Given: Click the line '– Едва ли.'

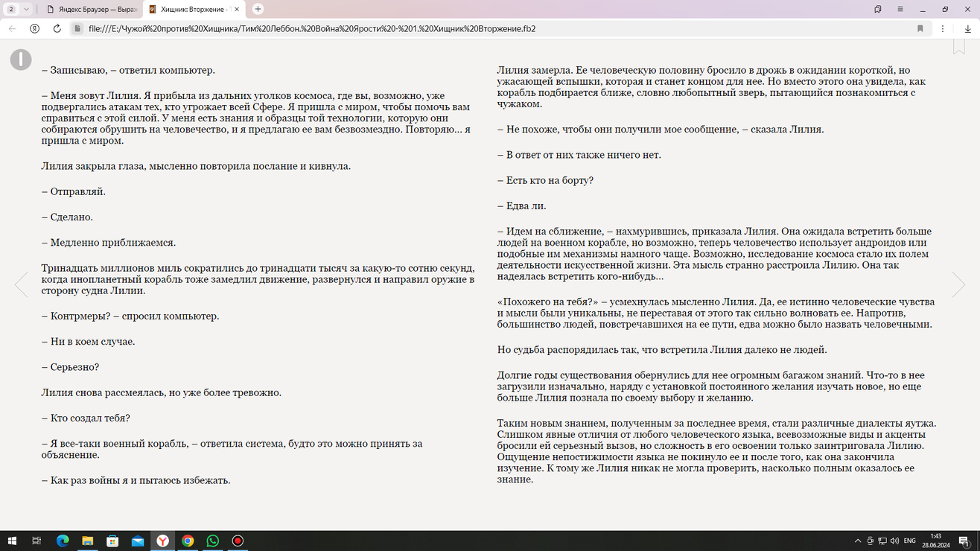Looking at the screenshot, I should point(522,206).
